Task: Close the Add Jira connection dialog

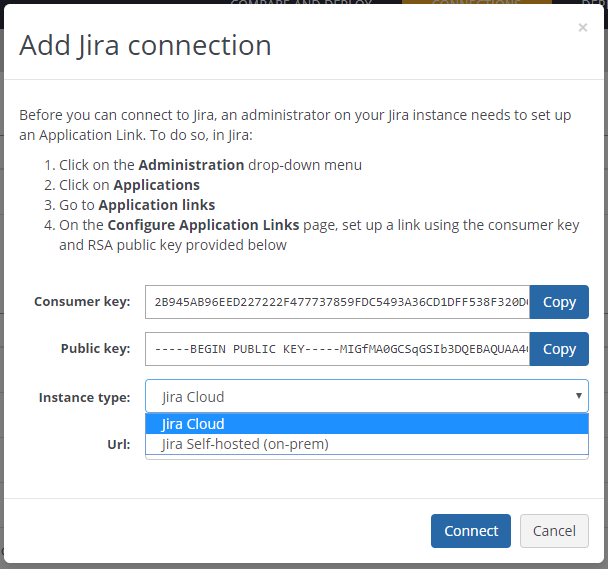Action: pyautogui.click(x=582, y=28)
